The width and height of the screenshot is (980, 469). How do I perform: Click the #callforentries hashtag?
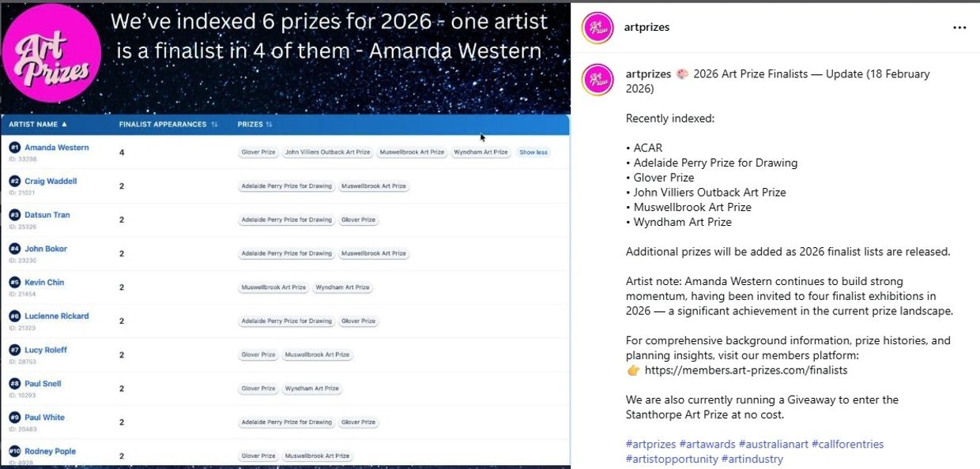pos(847,445)
